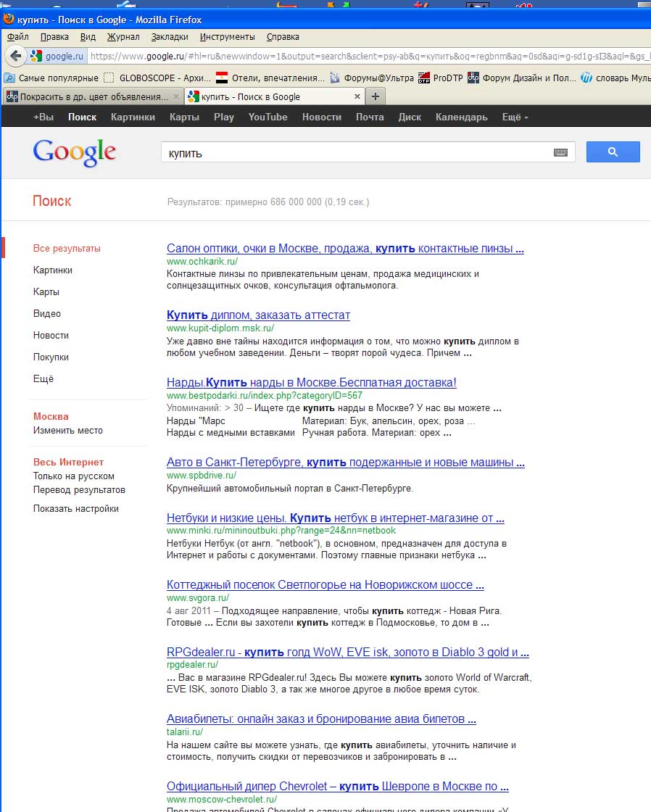The height and width of the screenshot is (812, 651).
Task: Filter by Видео in the left sidebar
Action: pyautogui.click(x=47, y=314)
